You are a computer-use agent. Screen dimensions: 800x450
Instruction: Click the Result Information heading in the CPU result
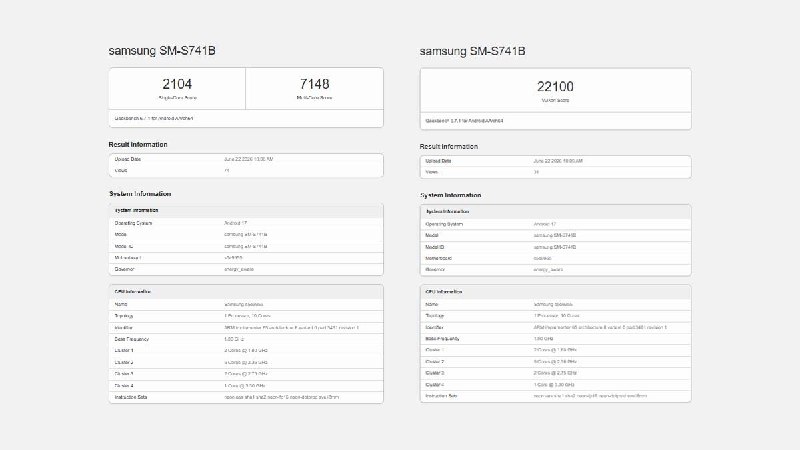pos(138,144)
